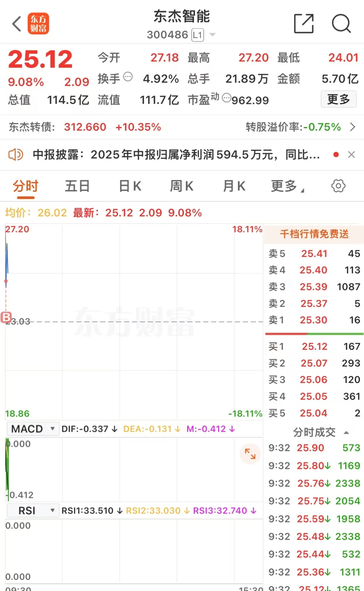Select 卖3 order row 25.39
Screen dimensions: 364x591
coord(314,287)
